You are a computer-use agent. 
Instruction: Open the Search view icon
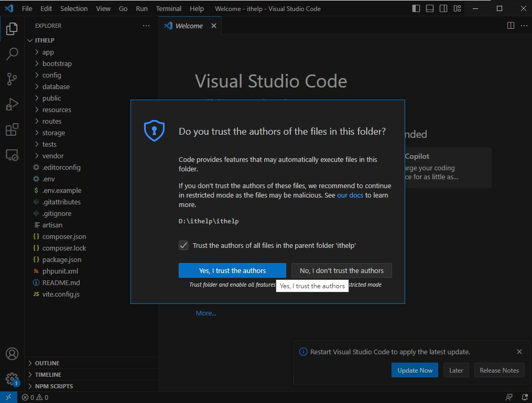(12, 54)
